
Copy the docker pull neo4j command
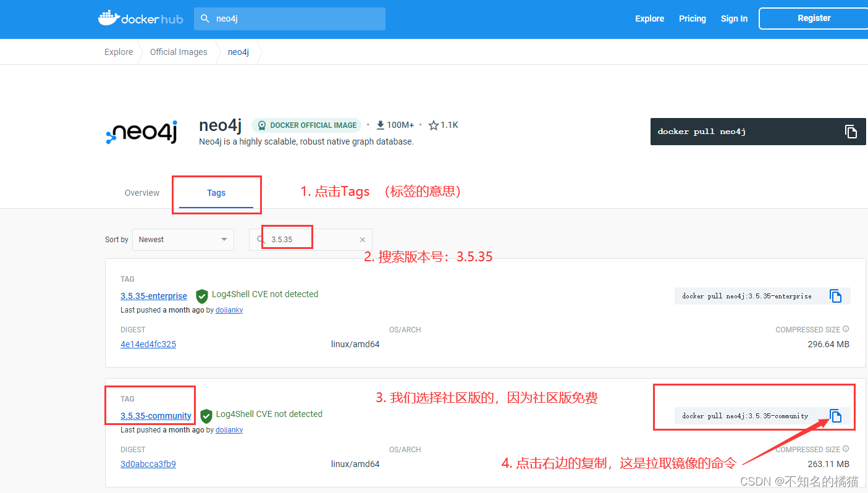pos(851,131)
